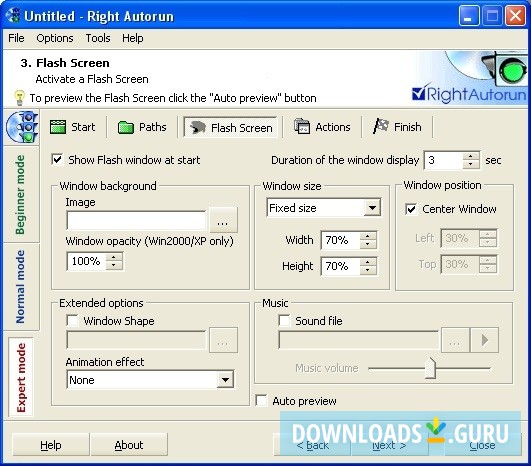The image size is (531, 466).
Task: Open the Help menu
Action: point(133,38)
